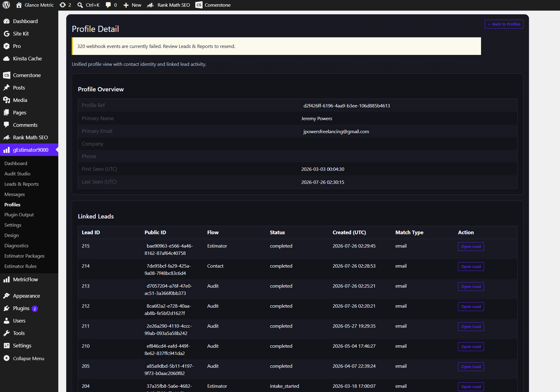Click the Rank Math SEO sidebar icon
Image resolution: width=560 pixels, height=392 pixels.
point(6,137)
